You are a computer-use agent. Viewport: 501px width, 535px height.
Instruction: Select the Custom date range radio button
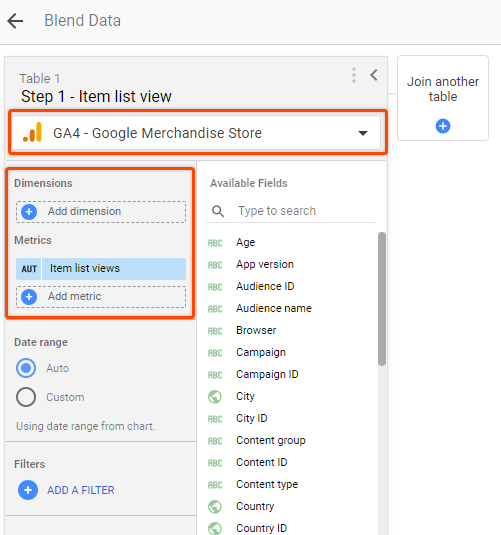[26, 397]
